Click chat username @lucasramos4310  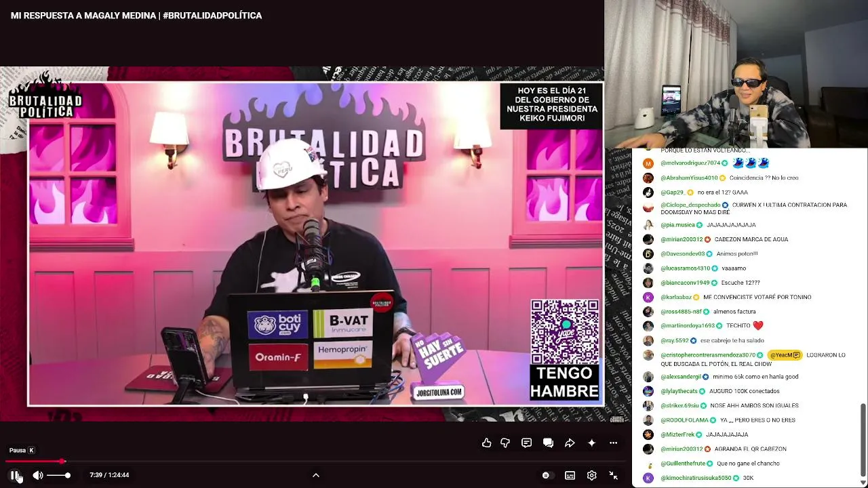tap(685, 268)
